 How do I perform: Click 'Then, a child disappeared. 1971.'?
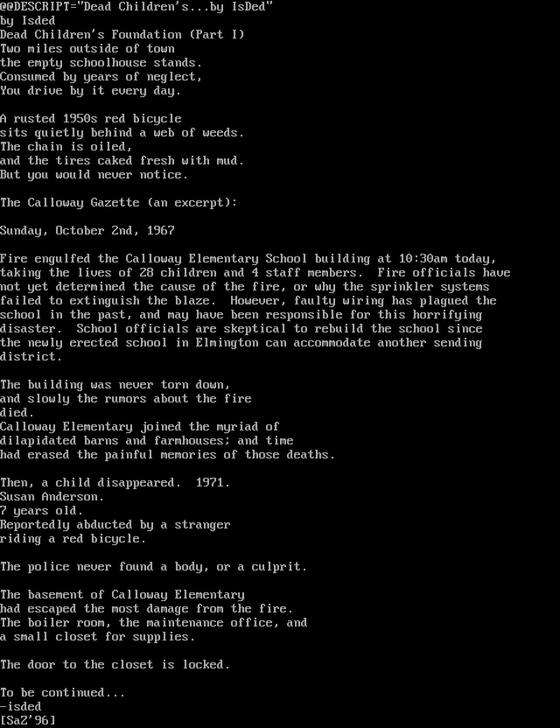point(115,483)
